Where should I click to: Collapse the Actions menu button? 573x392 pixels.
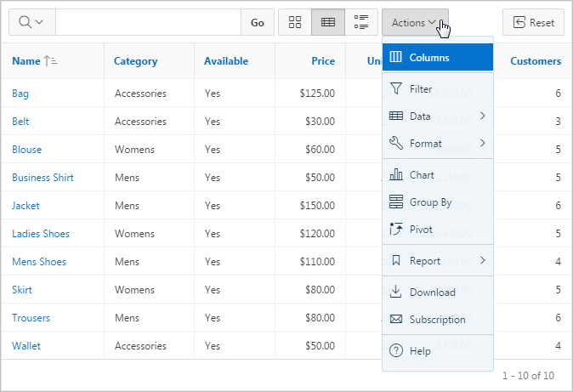click(414, 23)
